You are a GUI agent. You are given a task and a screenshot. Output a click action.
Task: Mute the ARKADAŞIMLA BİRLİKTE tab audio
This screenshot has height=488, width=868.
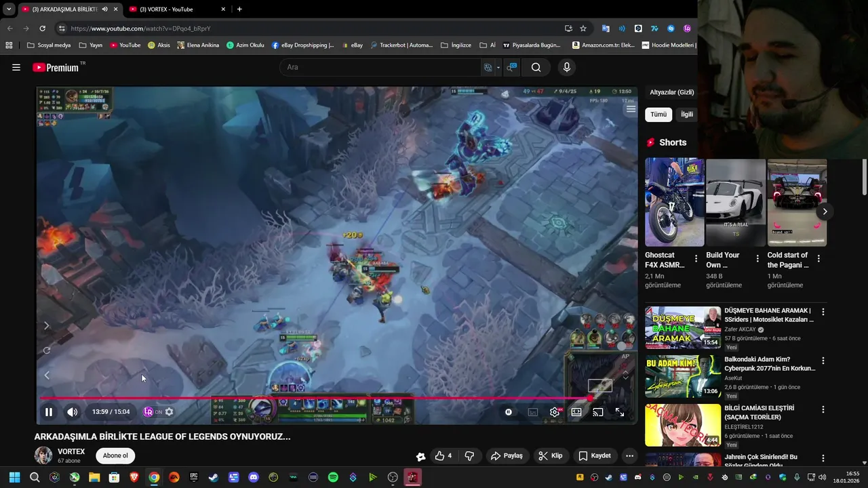pyautogui.click(x=104, y=9)
